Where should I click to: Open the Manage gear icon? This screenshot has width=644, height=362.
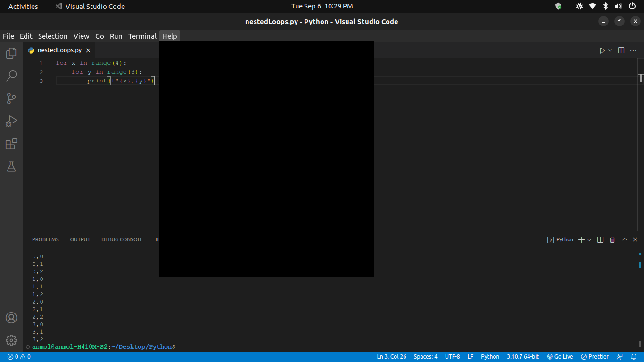[x=10, y=340]
